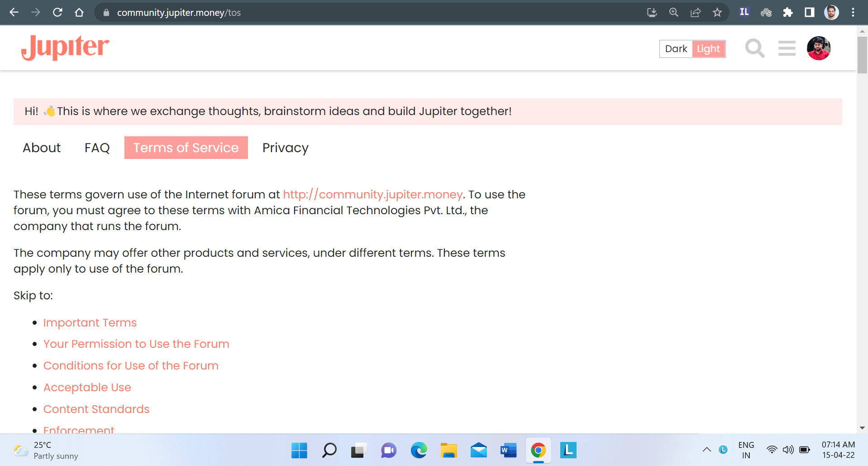
Task: Jump to Content Standards section
Action: (x=96, y=409)
